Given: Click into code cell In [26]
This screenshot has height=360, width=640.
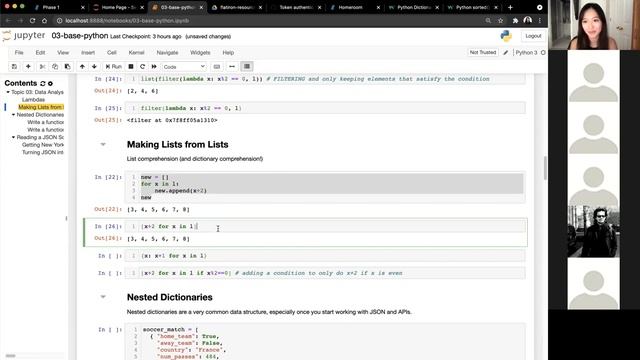Looking at the screenshot, I should [x=325, y=226].
